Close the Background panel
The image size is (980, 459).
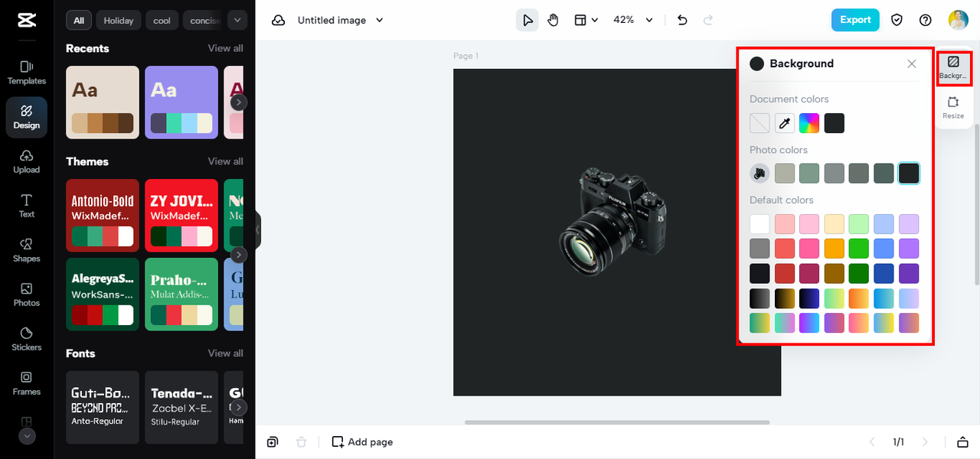[912, 64]
